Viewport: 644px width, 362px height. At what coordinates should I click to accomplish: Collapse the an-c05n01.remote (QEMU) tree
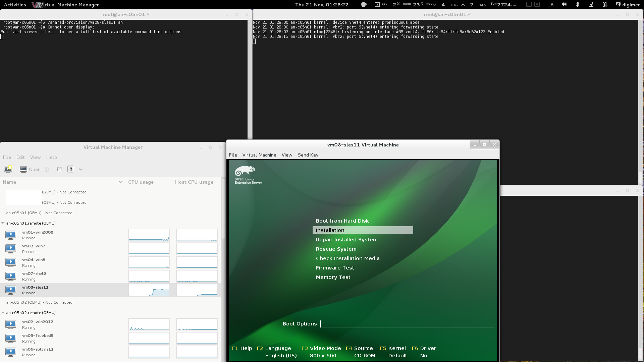pyautogui.click(x=3, y=223)
